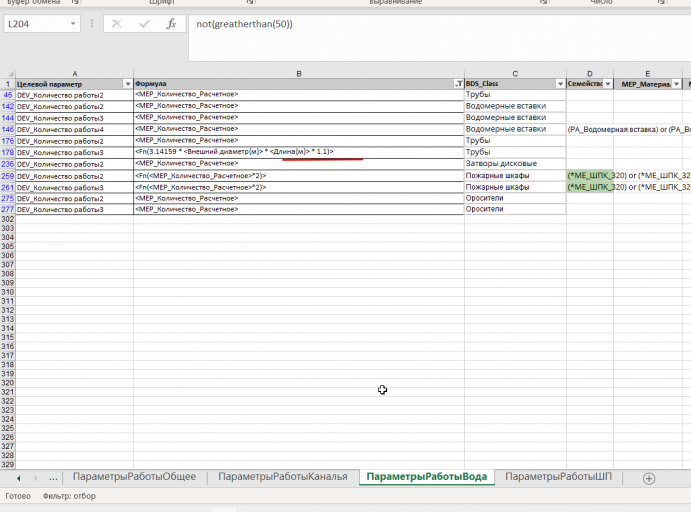Image resolution: width=691 pixels, height=512 pixels.
Task: Click DEV_Количество работы4 cell
Action: point(74,130)
